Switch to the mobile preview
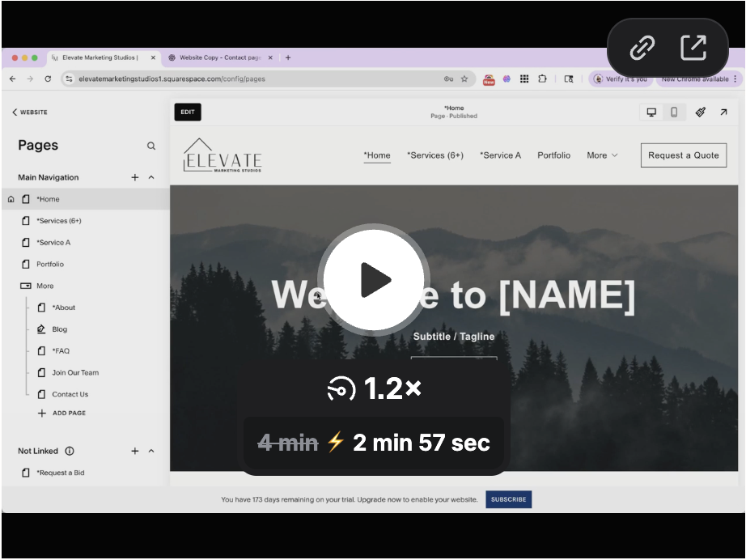The image size is (746, 560). point(674,112)
